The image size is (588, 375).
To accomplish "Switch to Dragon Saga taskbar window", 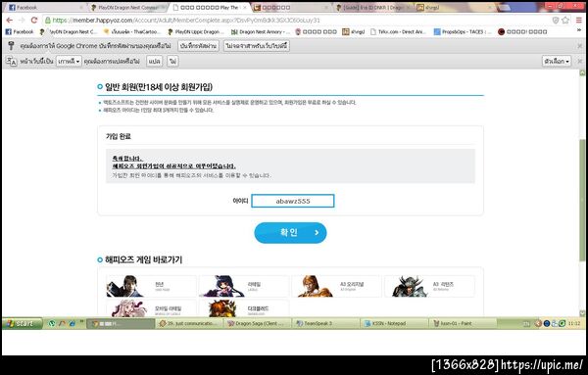I will pyautogui.click(x=257, y=323).
